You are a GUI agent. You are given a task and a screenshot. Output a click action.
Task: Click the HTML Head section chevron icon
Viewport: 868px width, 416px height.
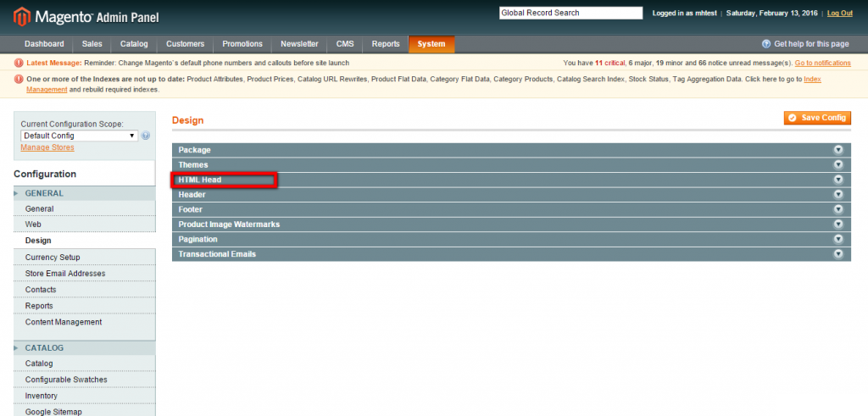pyautogui.click(x=838, y=180)
